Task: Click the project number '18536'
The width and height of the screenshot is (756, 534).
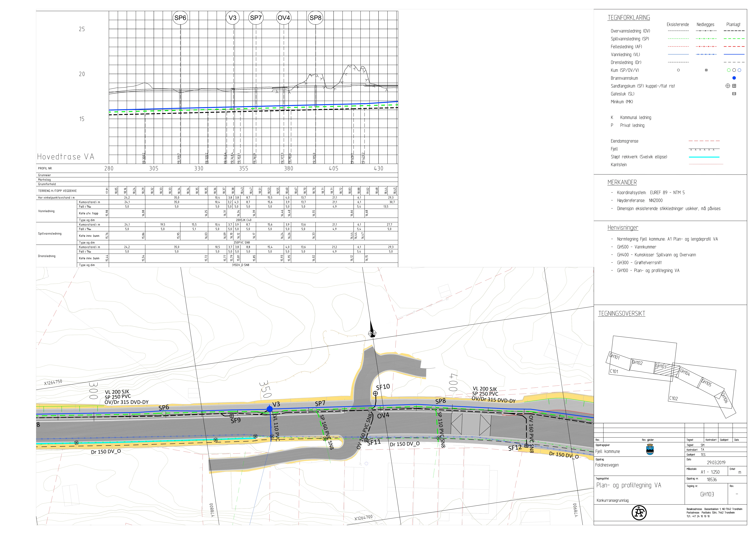Action: pos(712,480)
